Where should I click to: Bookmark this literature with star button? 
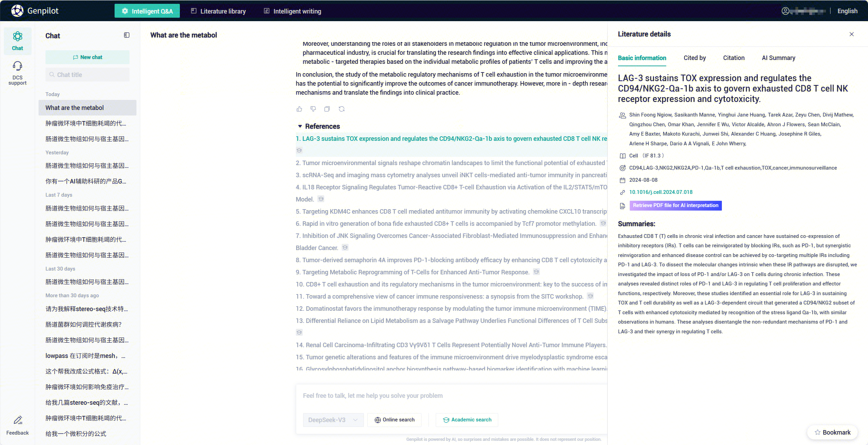(x=832, y=432)
